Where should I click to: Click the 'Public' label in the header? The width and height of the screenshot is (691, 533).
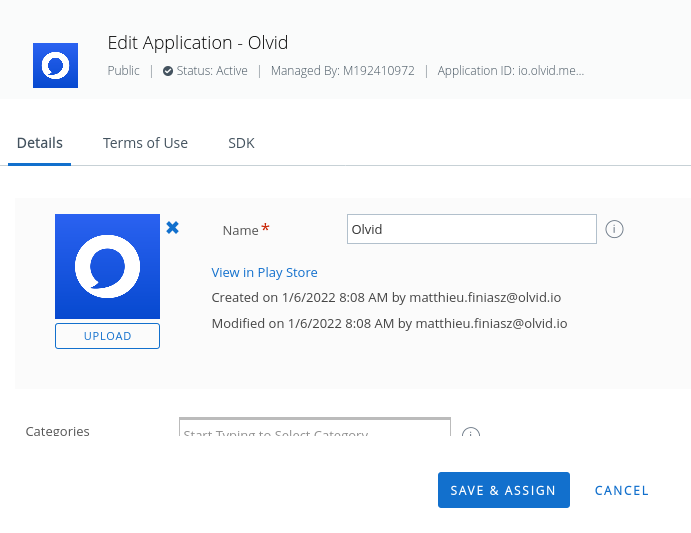click(x=123, y=71)
